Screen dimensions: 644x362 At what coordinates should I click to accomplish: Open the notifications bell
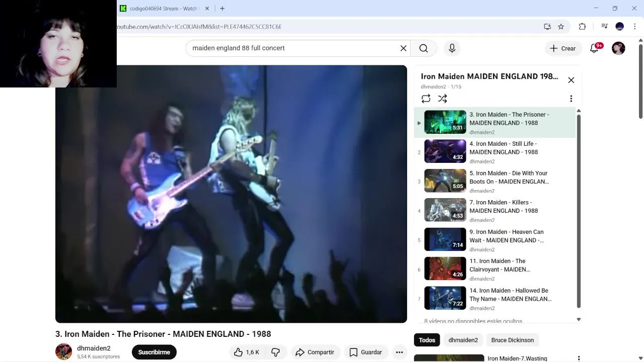(x=594, y=48)
